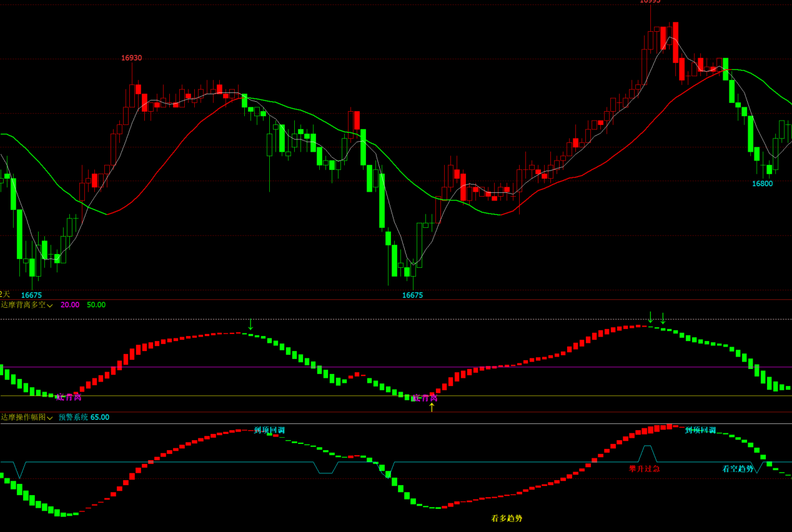This screenshot has width=792, height=532.
Task: Click the 达摩背离多空 indicator title
Action: pos(23,305)
